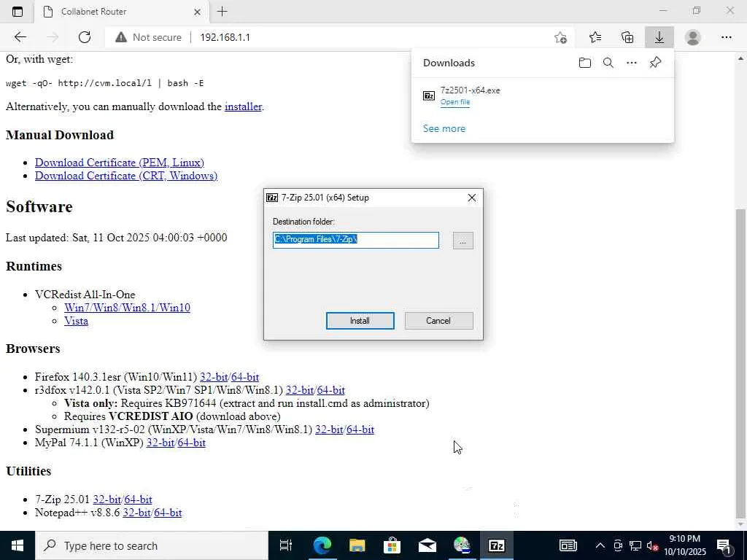747x560 pixels.
Task: Open Microsoft Store from taskbar
Action: coord(392,545)
